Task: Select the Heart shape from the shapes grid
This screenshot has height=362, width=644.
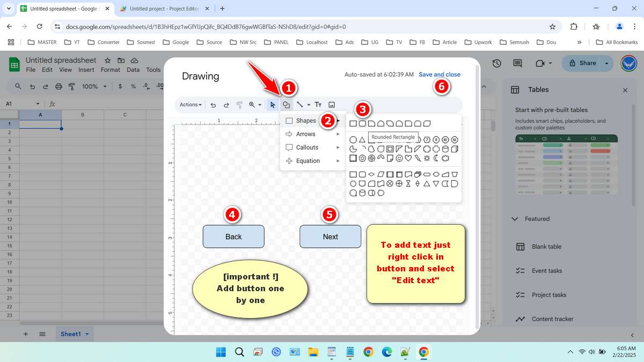Action: (408, 158)
